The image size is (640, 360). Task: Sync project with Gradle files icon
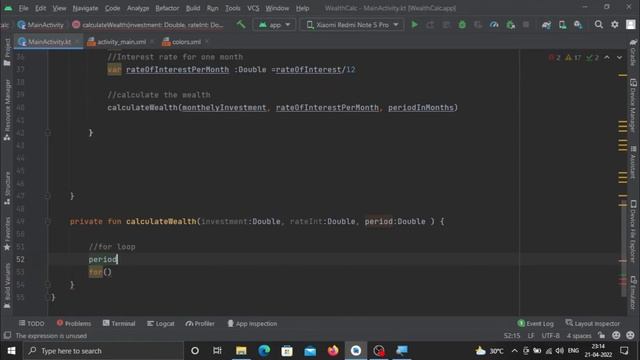coord(546,24)
